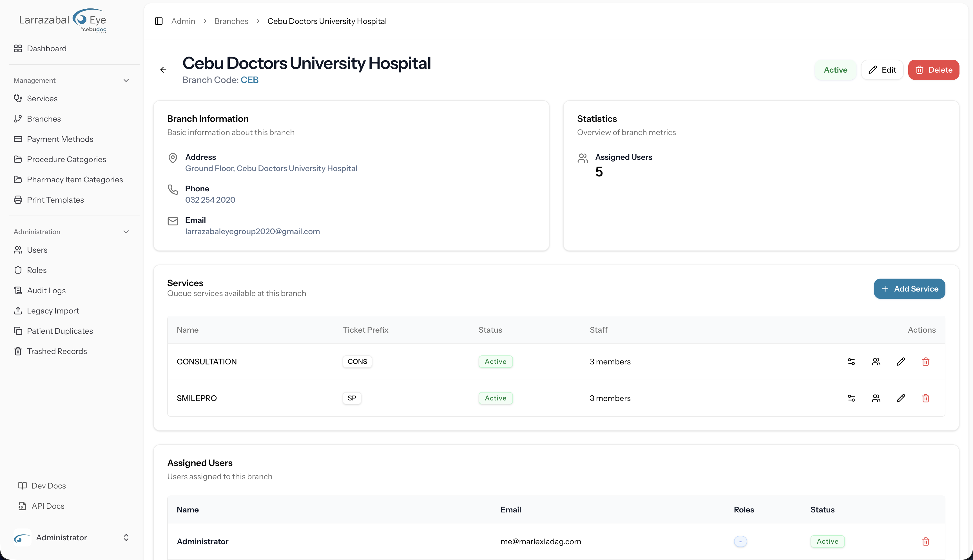
Task: Open settings icon for CONSULTATION service
Action: (851, 362)
